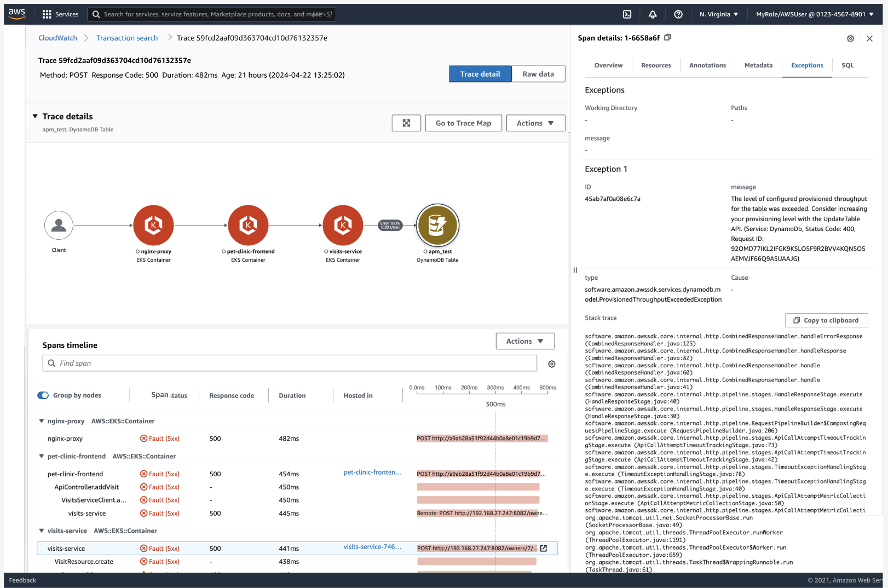Open the CloudShell terminal icon

tap(627, 14)
